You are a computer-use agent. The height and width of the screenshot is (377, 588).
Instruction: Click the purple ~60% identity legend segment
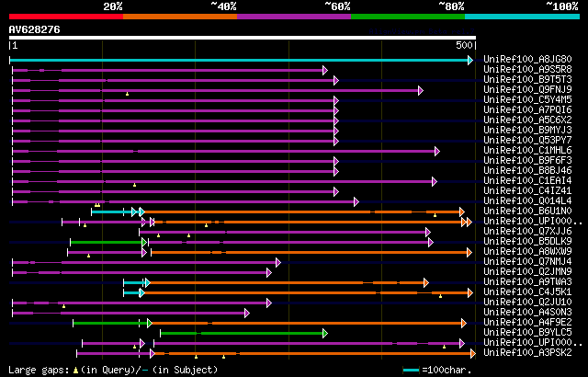294,17
